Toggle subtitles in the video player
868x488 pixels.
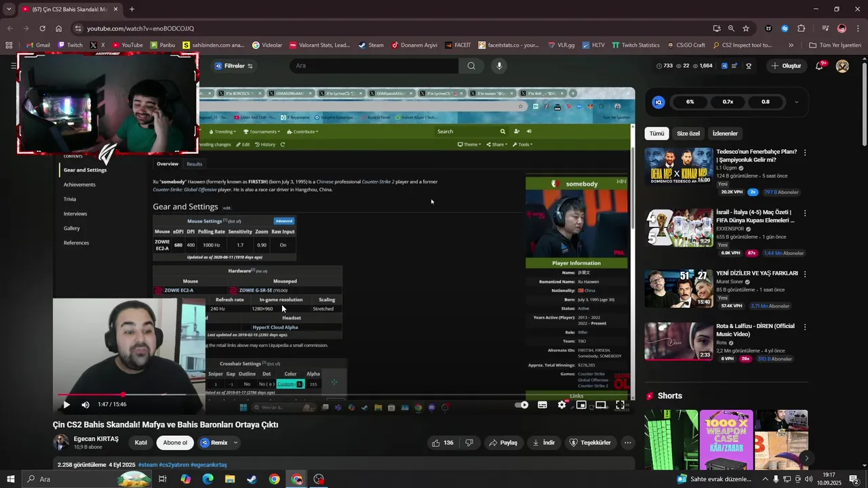point(542,405)
